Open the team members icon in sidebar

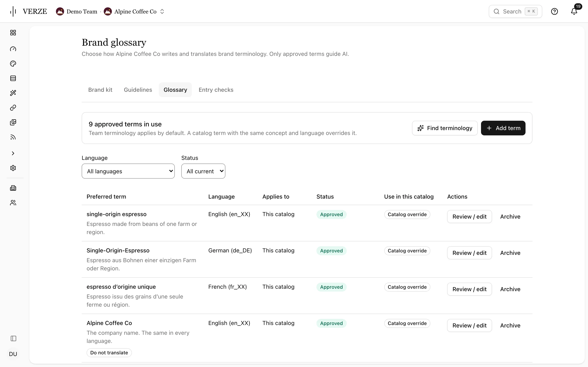click(13, 203)
